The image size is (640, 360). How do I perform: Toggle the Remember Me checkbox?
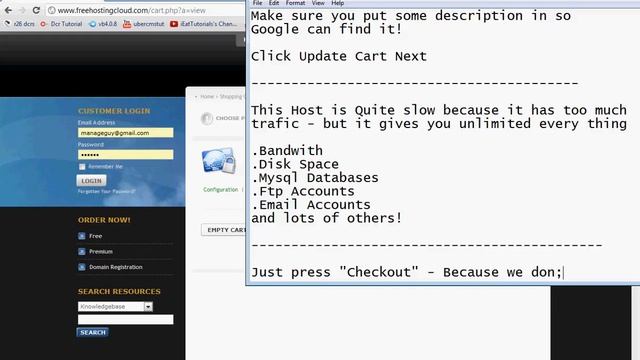coord(82,167)
